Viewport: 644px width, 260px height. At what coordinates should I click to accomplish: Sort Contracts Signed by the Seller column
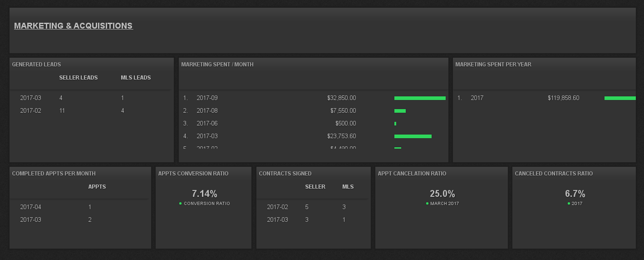315,187
